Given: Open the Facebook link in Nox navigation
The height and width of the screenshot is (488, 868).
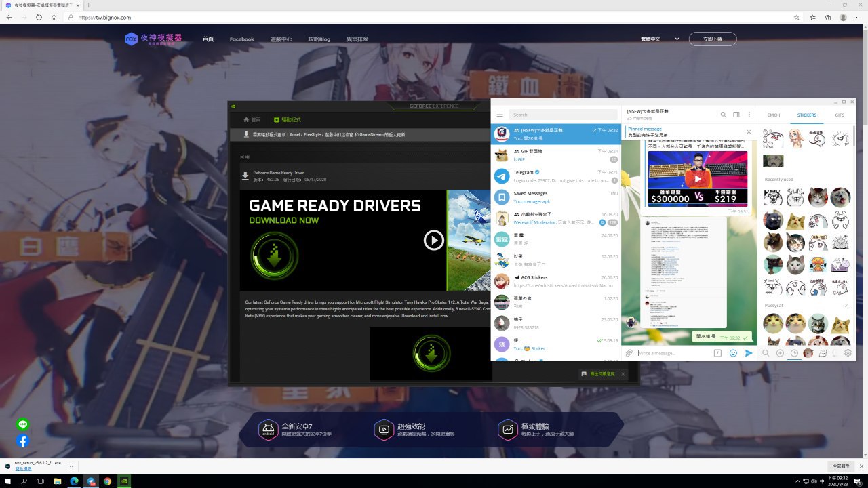Looking at the screenshot, I should pos(241,39).
